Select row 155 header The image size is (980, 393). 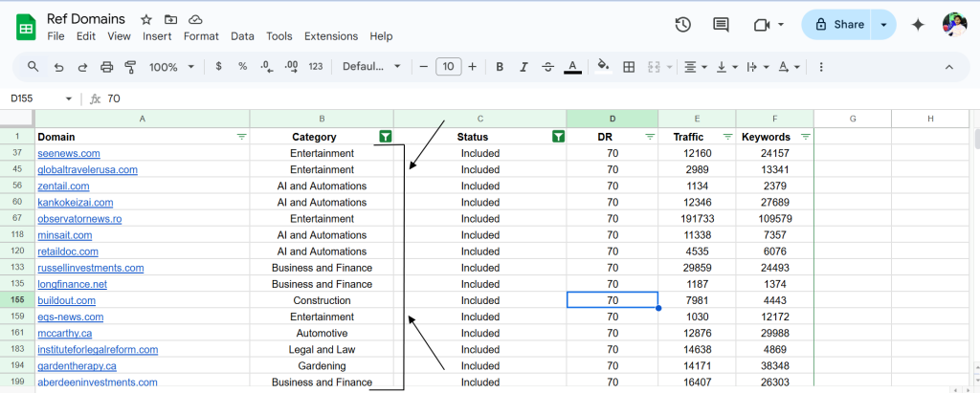[x=17, y=300]
